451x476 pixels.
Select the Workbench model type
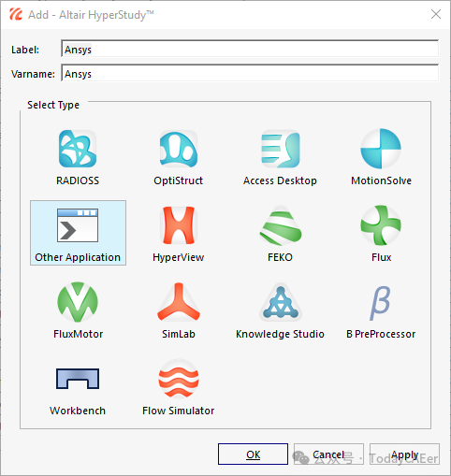click(x=78, y=379)
